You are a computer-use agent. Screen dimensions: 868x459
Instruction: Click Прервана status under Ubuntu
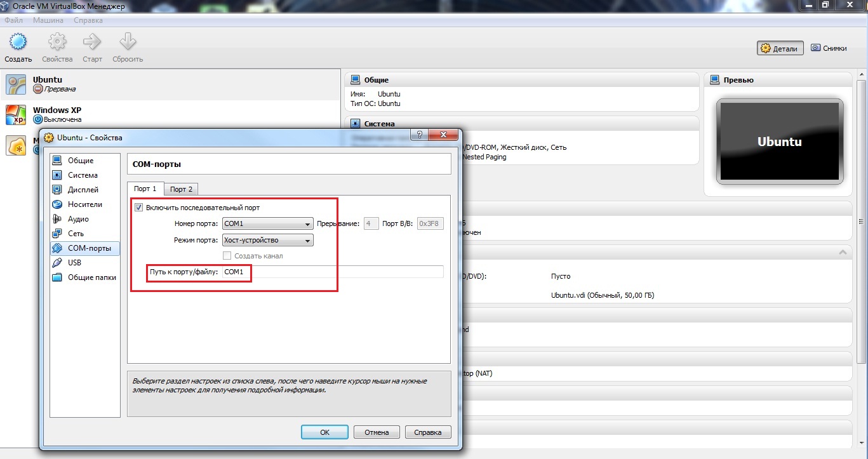(60, 90)
